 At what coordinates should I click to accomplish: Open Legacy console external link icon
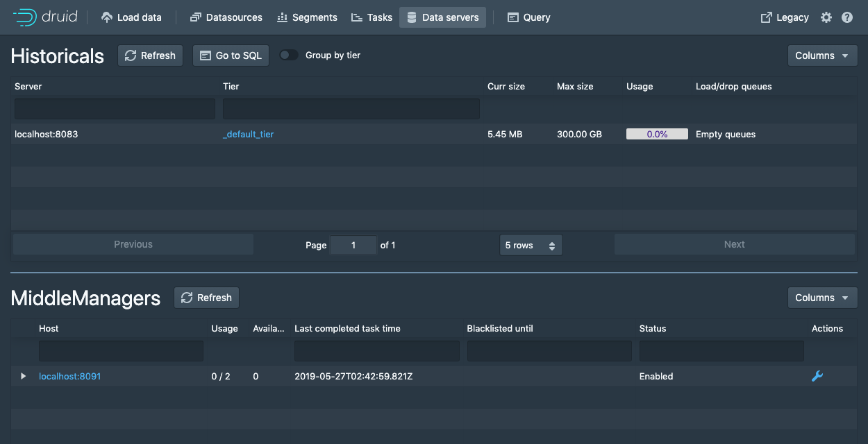pyautogui.click(x=767, y=17)
